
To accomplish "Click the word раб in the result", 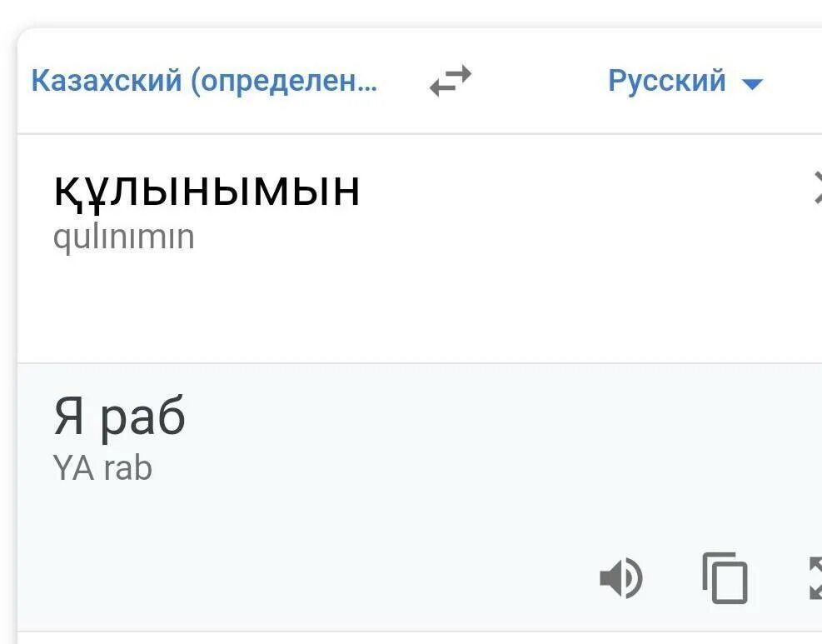I will 143,418.
